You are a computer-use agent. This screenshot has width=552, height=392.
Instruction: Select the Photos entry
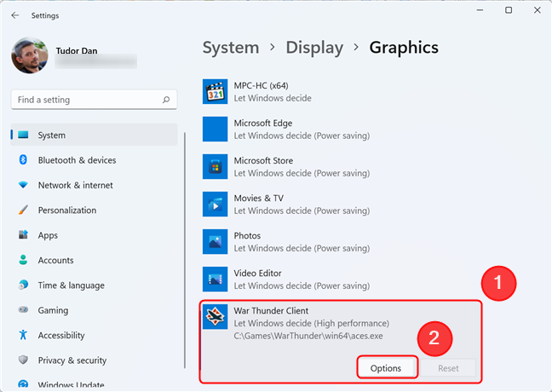pyautogui.click(x=340, y=242)
